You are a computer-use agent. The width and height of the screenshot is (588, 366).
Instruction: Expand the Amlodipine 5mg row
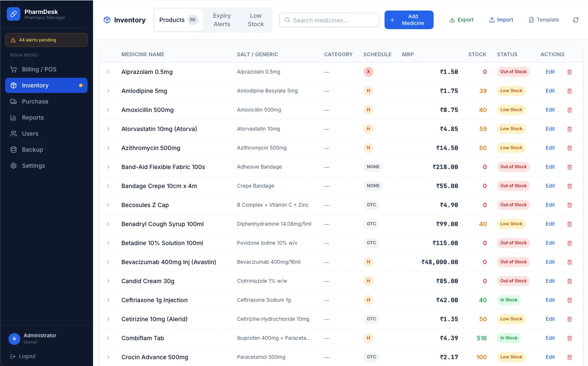[x=108, y=91]
